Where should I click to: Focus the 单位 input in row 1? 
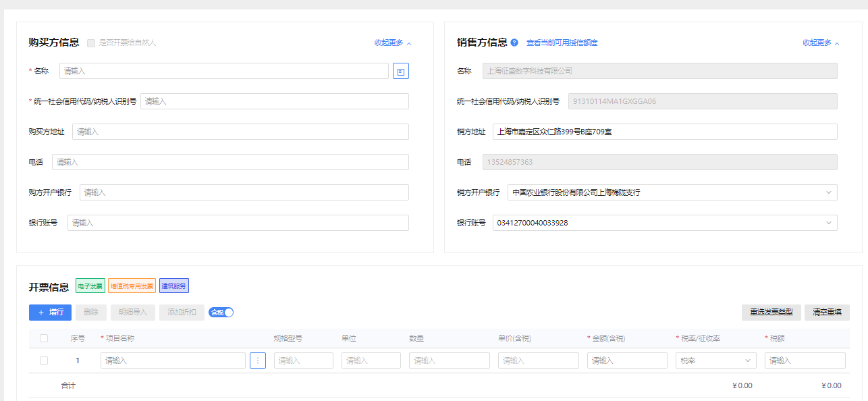[371, 360]
